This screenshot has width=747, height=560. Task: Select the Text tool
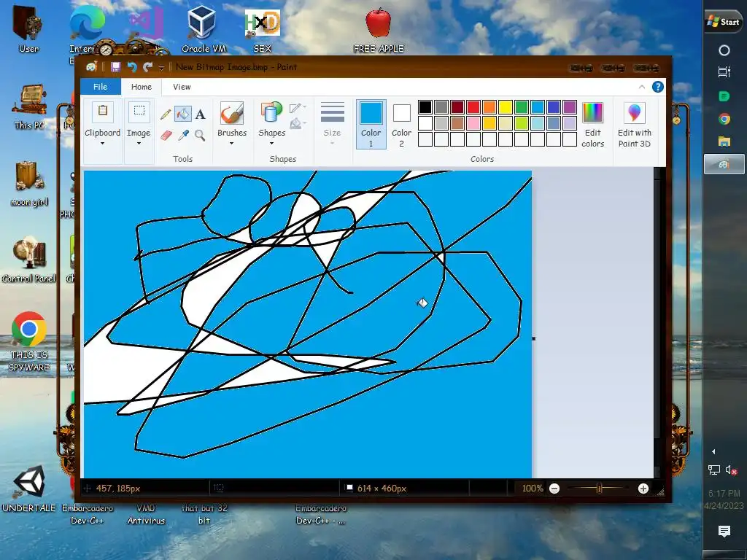click(200, 114)
